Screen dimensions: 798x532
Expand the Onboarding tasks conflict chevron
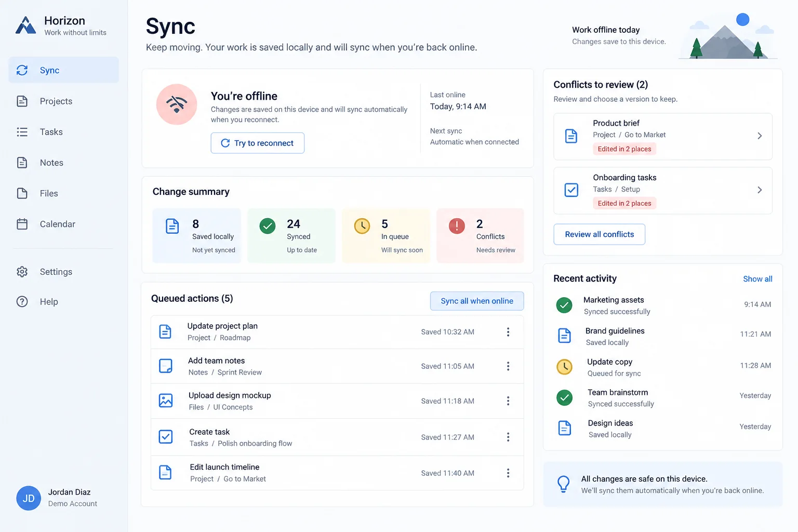[x=760, y=190]
